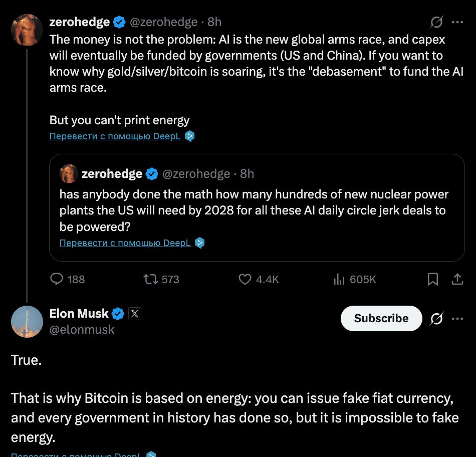
Task: Click the Grok icon beside Subscribe button
Action: coord(436,319)
